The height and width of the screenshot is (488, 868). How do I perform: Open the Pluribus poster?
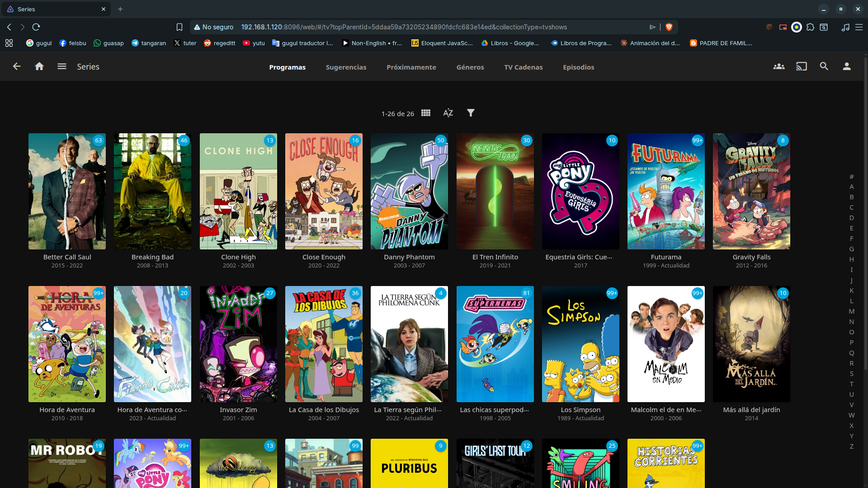[409, 463]
